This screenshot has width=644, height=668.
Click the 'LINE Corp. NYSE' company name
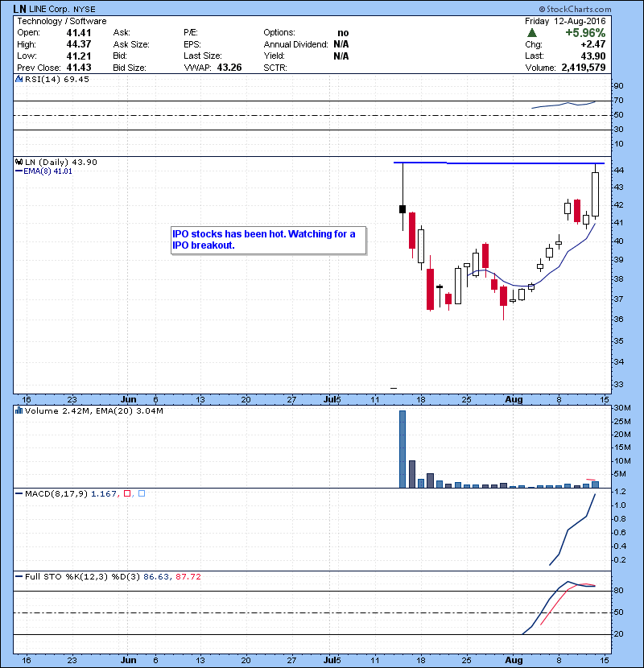click(63, 9)
